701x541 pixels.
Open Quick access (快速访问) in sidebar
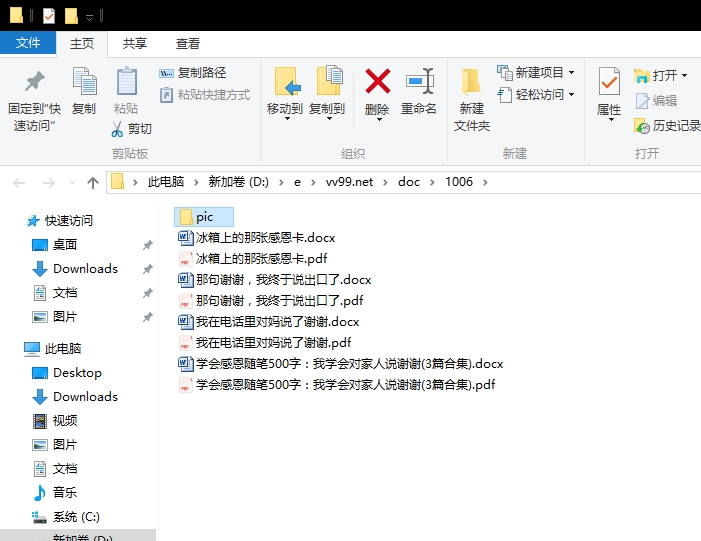click(60, 221)
